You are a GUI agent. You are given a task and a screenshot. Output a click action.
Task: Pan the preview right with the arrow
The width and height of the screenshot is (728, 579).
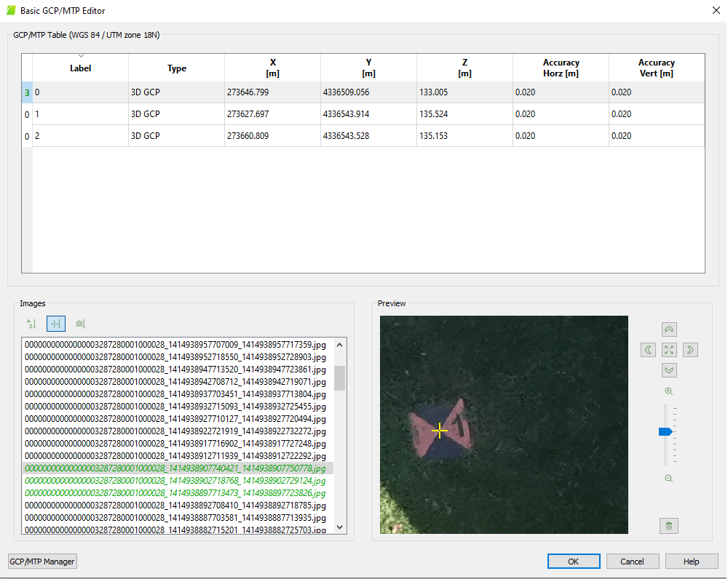coord(689,350)
